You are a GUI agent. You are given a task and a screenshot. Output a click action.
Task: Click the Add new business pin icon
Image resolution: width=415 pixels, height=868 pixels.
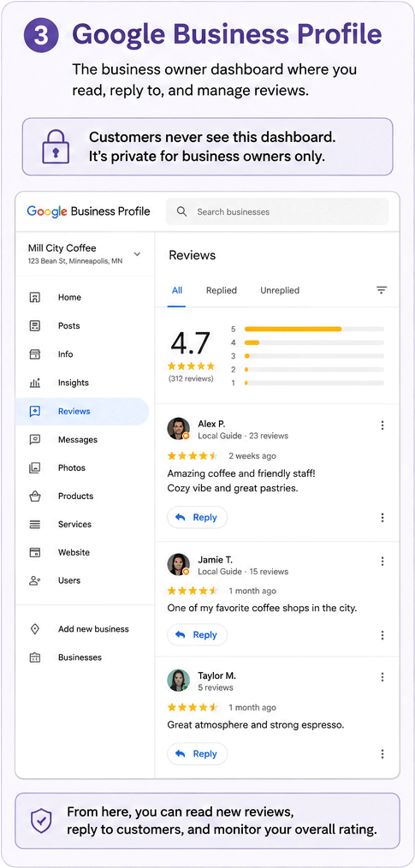pos(34,629)
